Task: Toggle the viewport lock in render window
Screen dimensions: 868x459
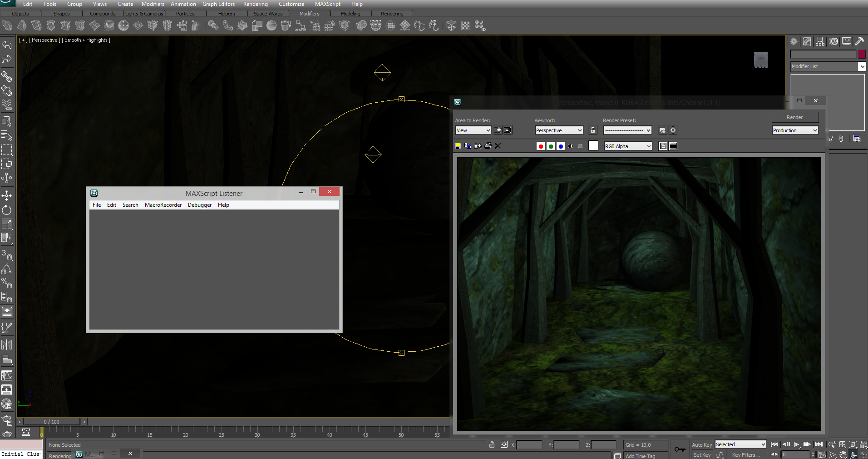Action: point(592,130)
